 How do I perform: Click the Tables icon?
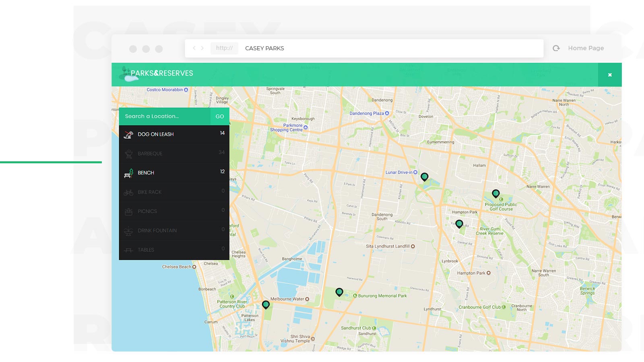[128, 250]
